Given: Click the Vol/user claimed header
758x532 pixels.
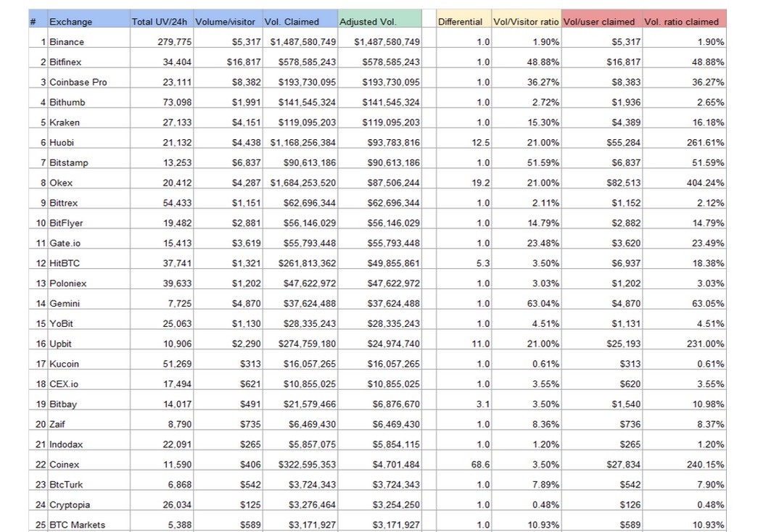Looking at the screenshot, I should 602,18.
